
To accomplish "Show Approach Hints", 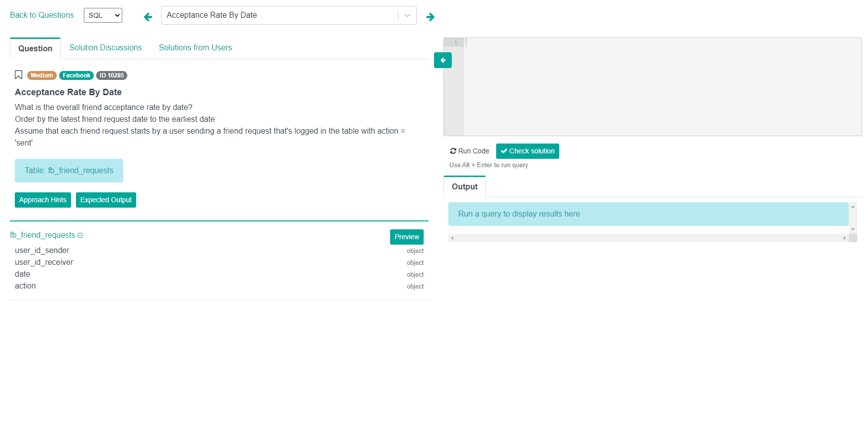I will pyautogui.click(x=43, y=200).
